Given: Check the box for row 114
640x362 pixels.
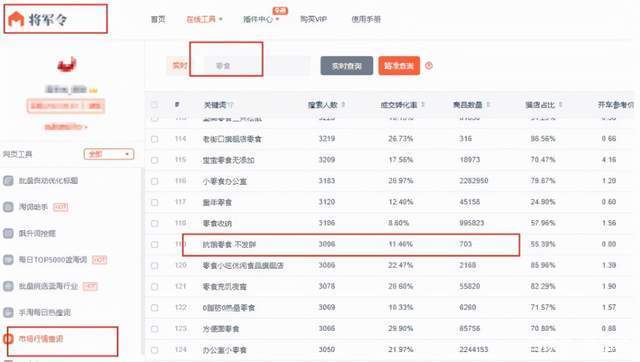Looking at the screenshot, I should coord(154,139).
